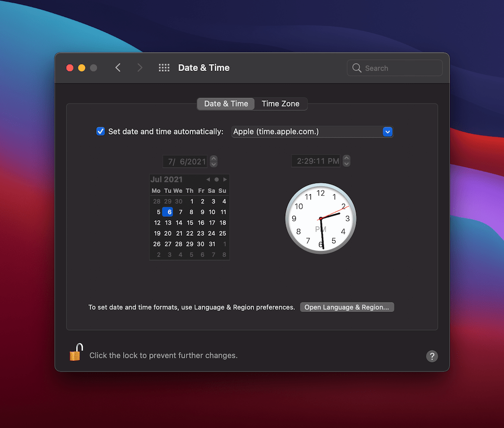Click the magnifying glass in the search field
The image size is (504, 428).
point(356,68)
